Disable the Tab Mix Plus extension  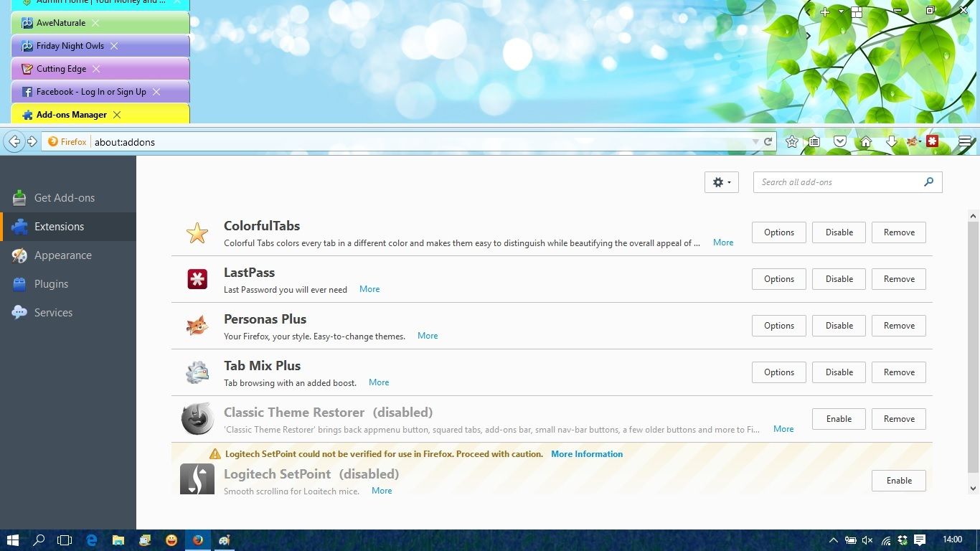tap(839, 372)
